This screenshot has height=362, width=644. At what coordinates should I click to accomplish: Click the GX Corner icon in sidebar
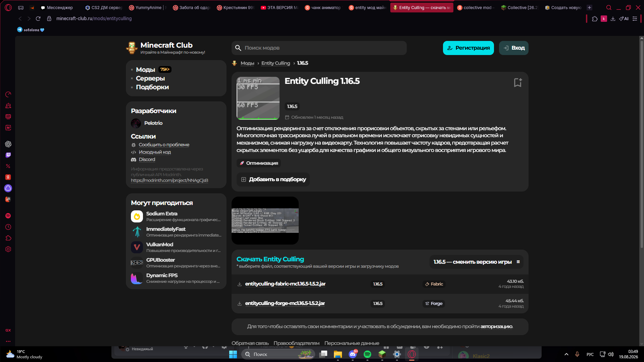point(8,330)
